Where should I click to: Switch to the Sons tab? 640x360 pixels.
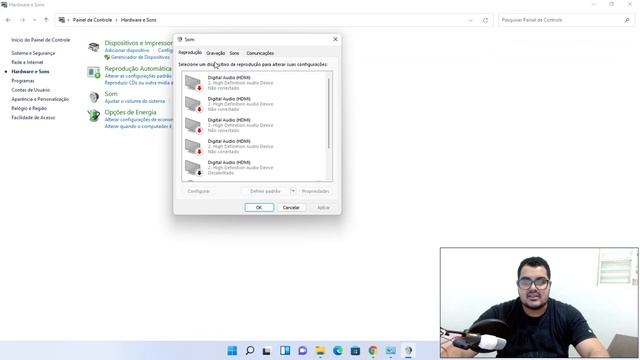pos(234,53)
